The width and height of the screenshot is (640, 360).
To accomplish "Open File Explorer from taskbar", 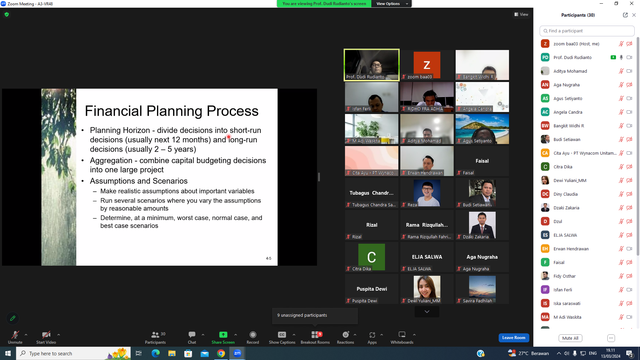I will click(x=172, y=353).
